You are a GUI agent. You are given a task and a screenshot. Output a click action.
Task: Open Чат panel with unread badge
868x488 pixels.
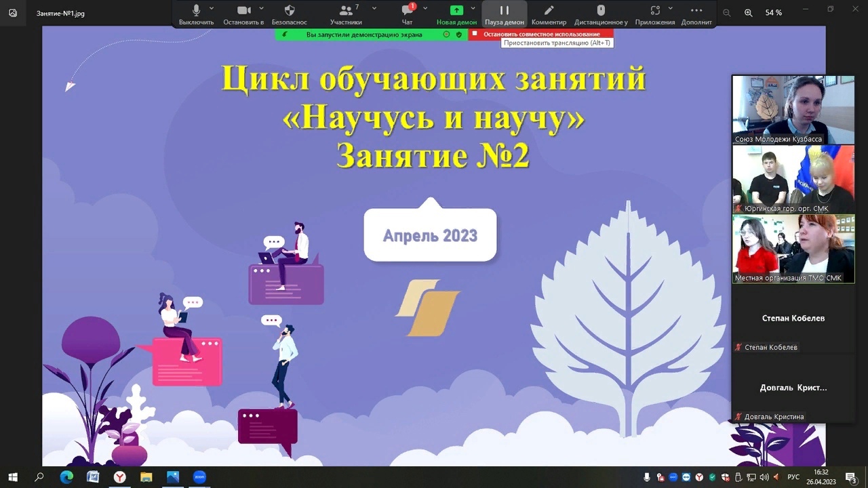point(407,15)
